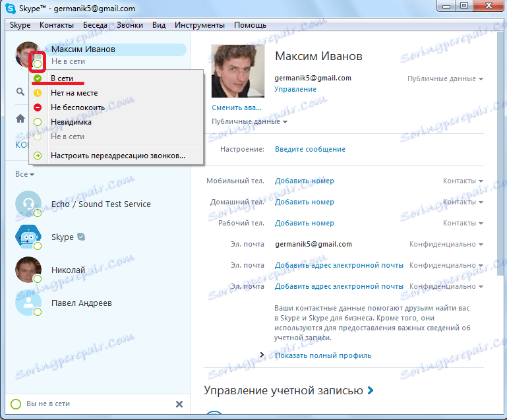This screenshot has height=420, width=507.
Task: Click the Skype logo in the title bar
Action: (11, 8)
